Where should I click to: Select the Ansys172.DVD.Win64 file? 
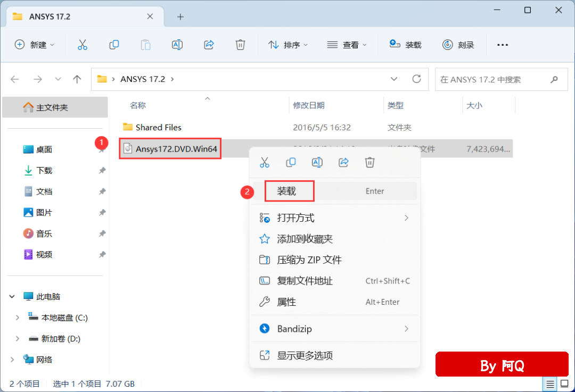[x=170, y=149]
